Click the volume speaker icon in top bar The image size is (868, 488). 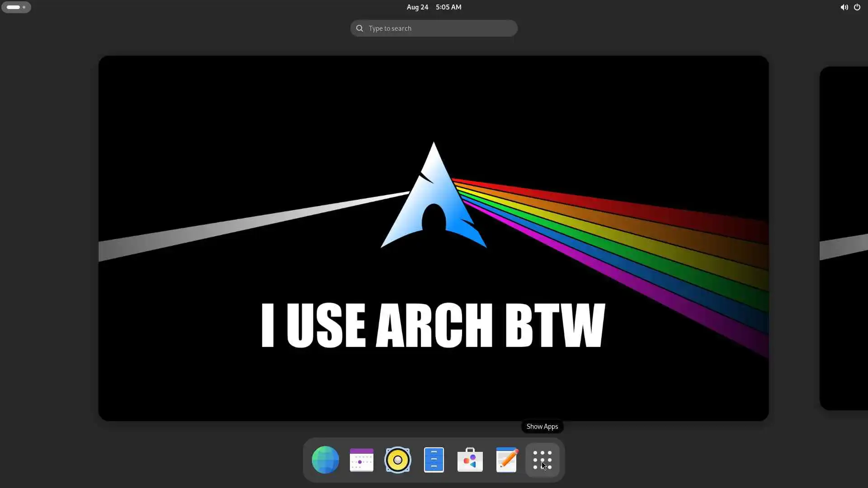(x=844, y=7)
